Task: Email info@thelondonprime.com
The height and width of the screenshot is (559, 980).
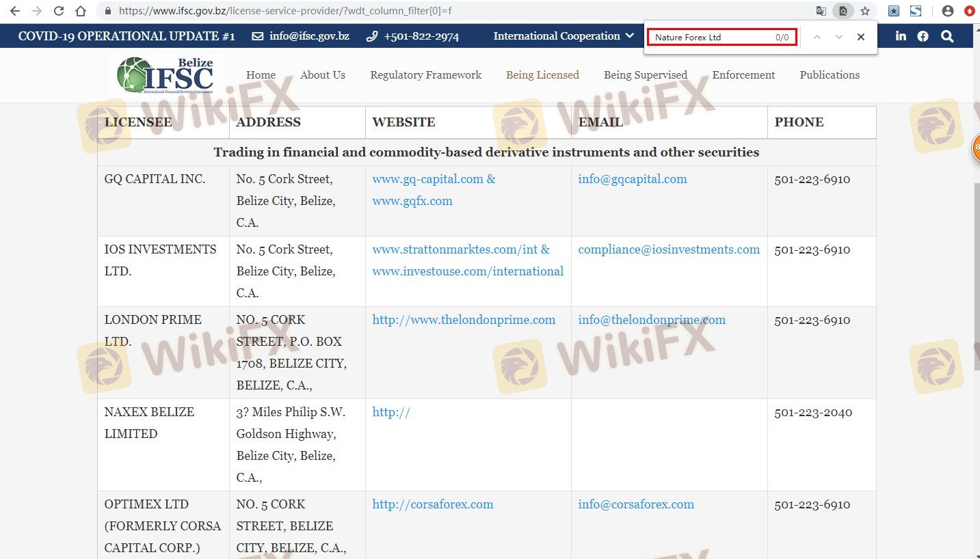Action: (x=652, y=320)
